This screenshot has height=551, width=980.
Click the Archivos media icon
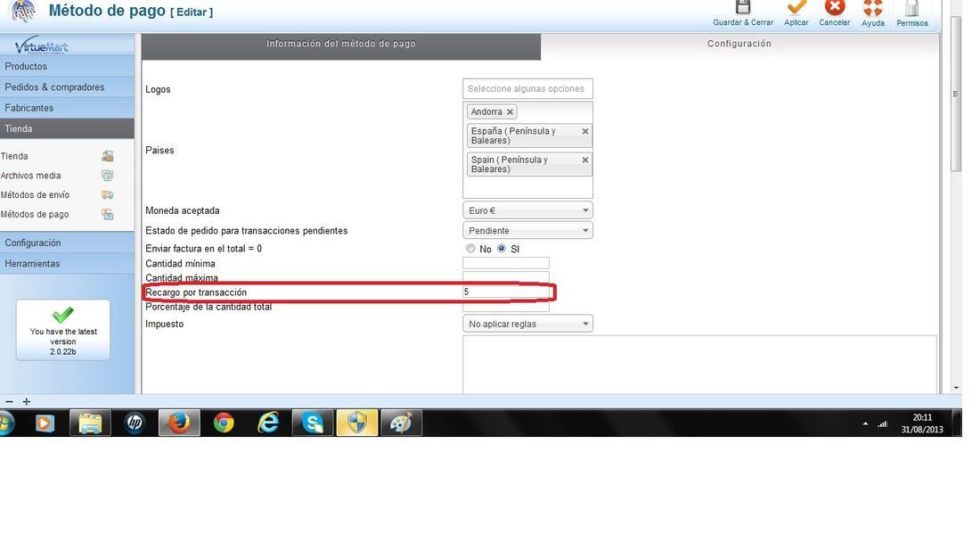(108, 176)
